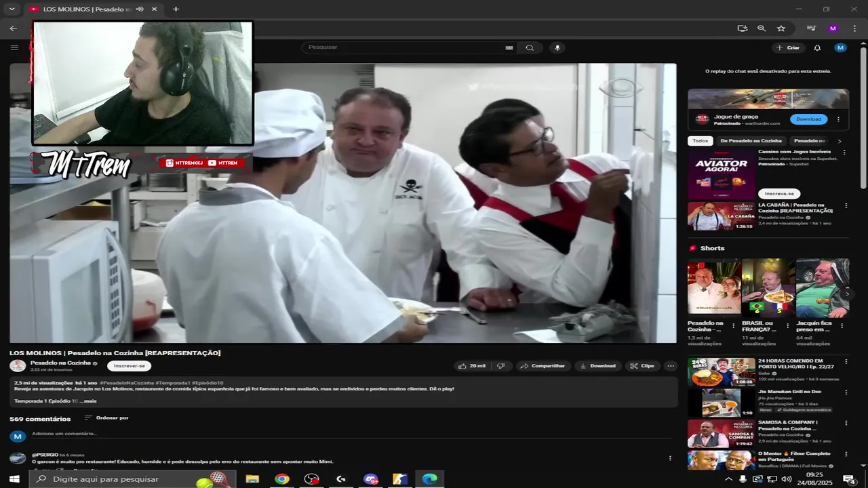This screenshot has width=868, height=488.
Task: Click the taskbar search box
Action: (x=132, y=479)
